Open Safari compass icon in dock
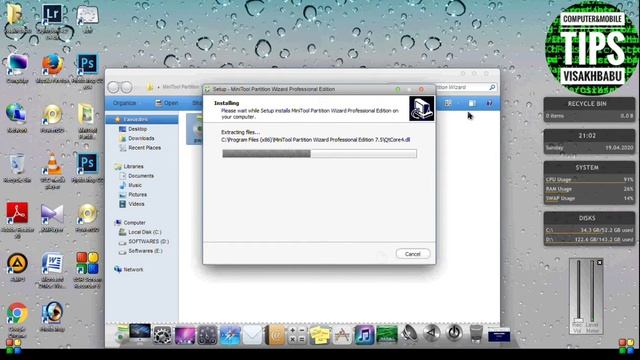 [x=230, y=336]
